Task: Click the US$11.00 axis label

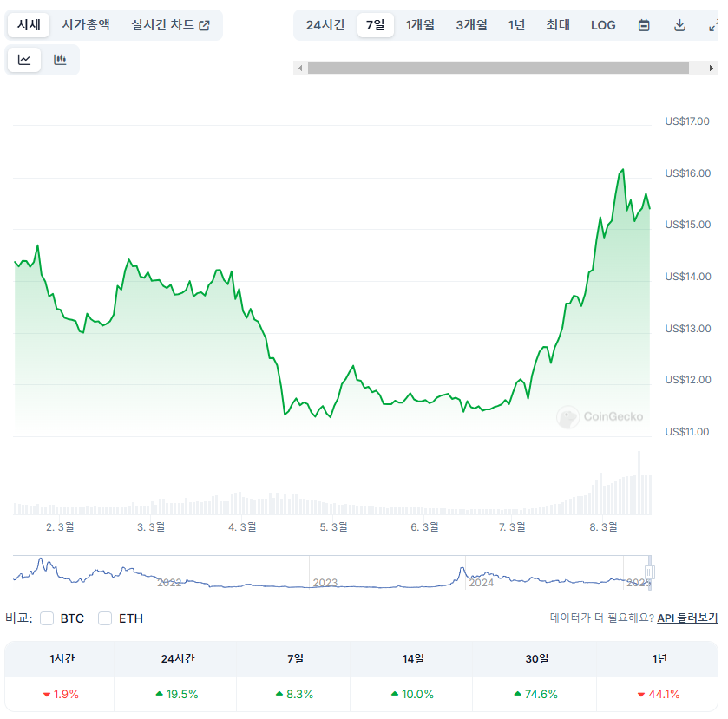Action: click(x=687, y=432)
